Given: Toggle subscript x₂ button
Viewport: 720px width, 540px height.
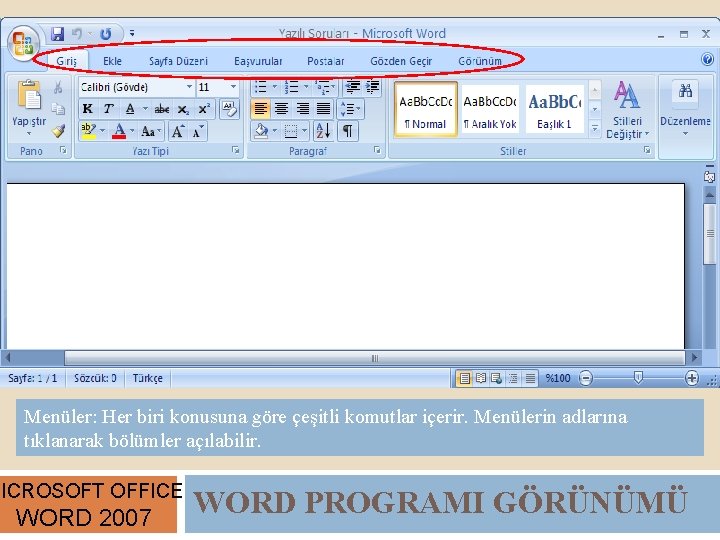Looking at the screenshot, I should pos(183,109).
